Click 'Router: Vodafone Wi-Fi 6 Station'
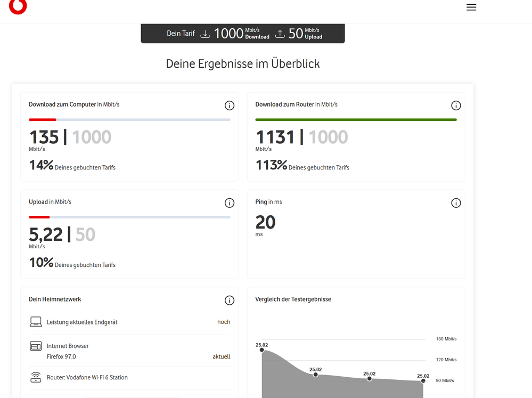532x398 pixels. [87, 377]
